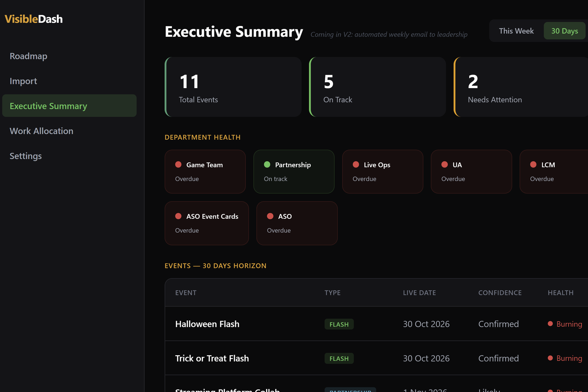
Task: Sort by CONFIDENCE column header
Action: (x=500, y=293)
